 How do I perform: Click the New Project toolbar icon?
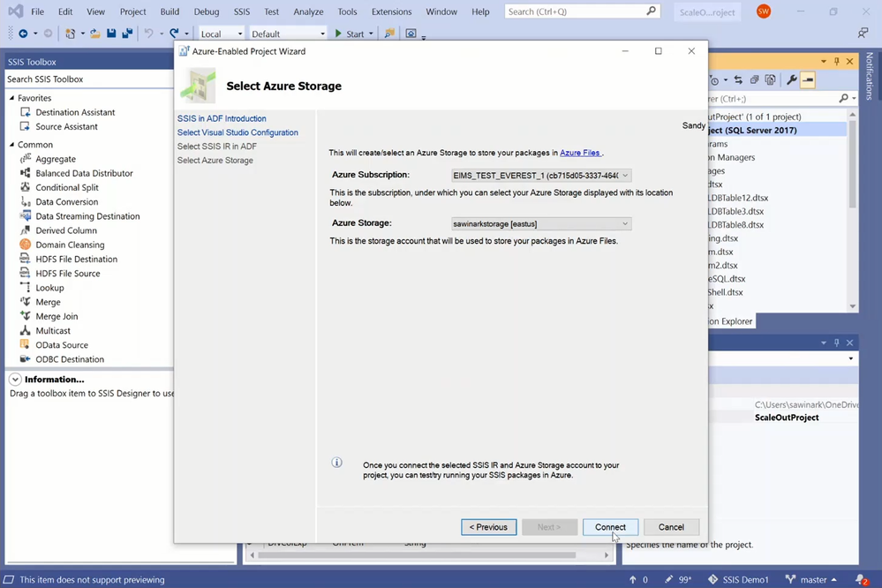click(71, 34)
